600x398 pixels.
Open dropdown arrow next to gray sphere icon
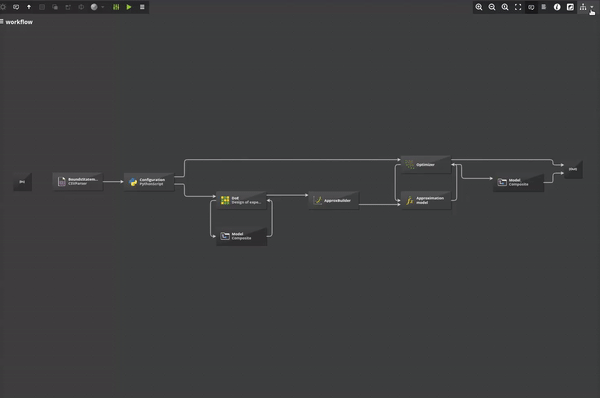103,7
